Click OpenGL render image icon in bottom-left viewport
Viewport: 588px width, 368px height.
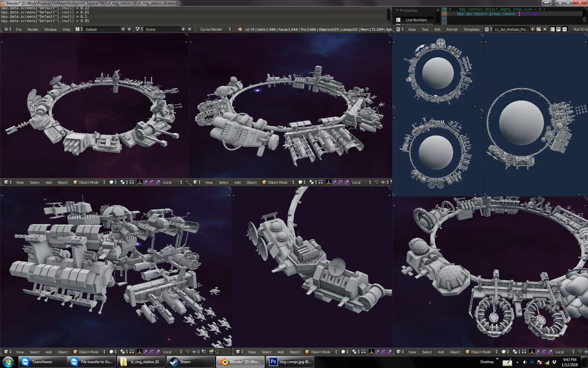pyautogui.click(x=211, y=352)
